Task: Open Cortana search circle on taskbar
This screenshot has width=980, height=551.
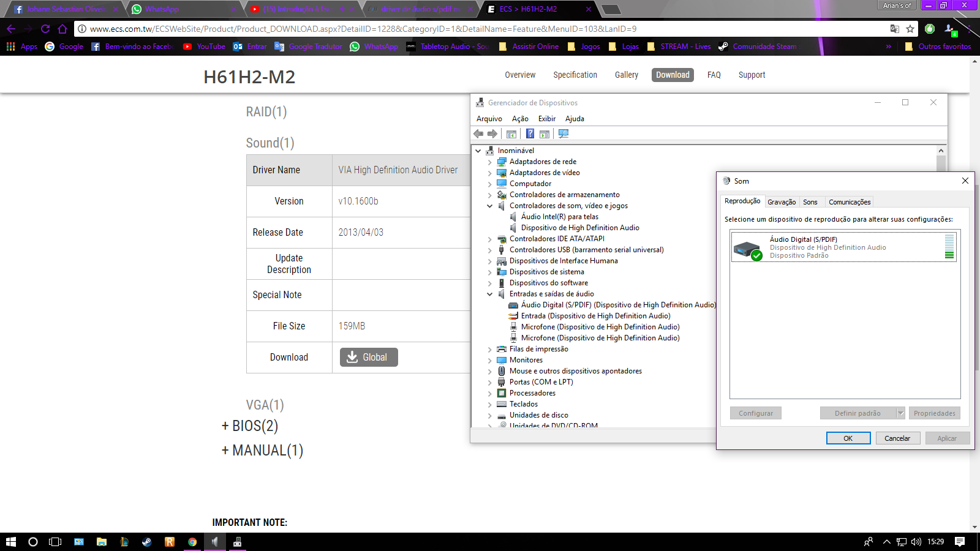Action: pos(33,542)
